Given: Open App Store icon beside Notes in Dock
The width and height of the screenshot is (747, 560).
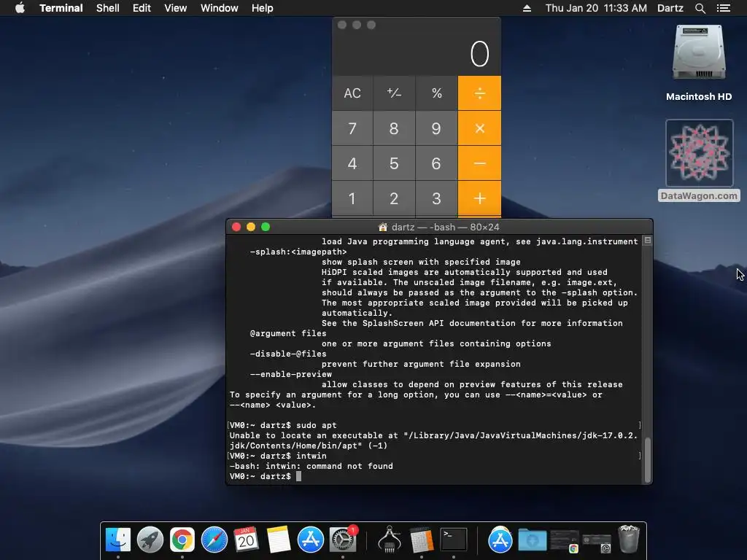Looking at the screenshot, I should tap(311, 540).
